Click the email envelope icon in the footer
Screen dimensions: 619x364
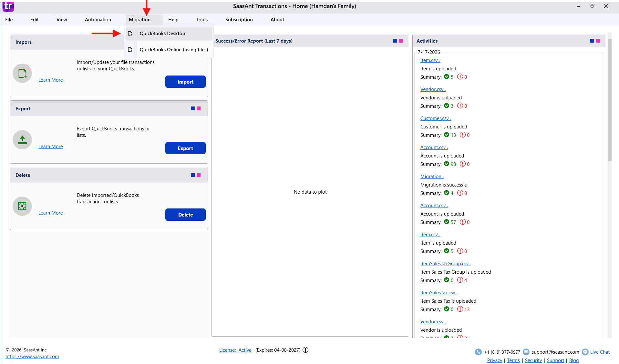coord(526,352)
